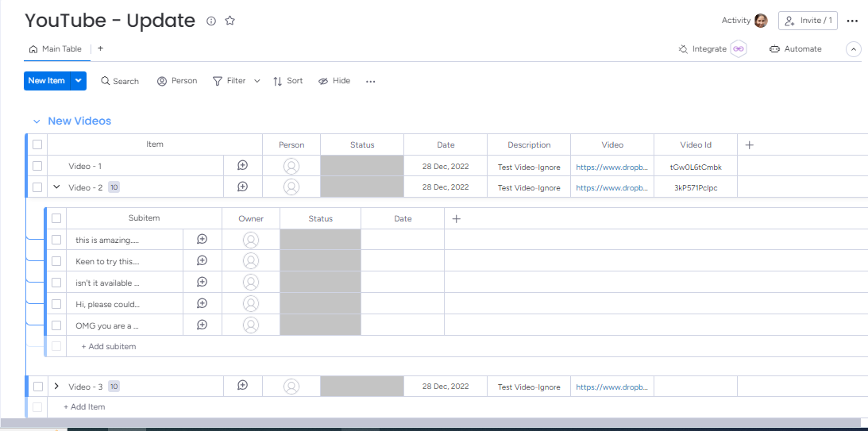Open Dropbox link for Video - 3
The height and width of the screenshot is (431, 868).
click(611, 387)
